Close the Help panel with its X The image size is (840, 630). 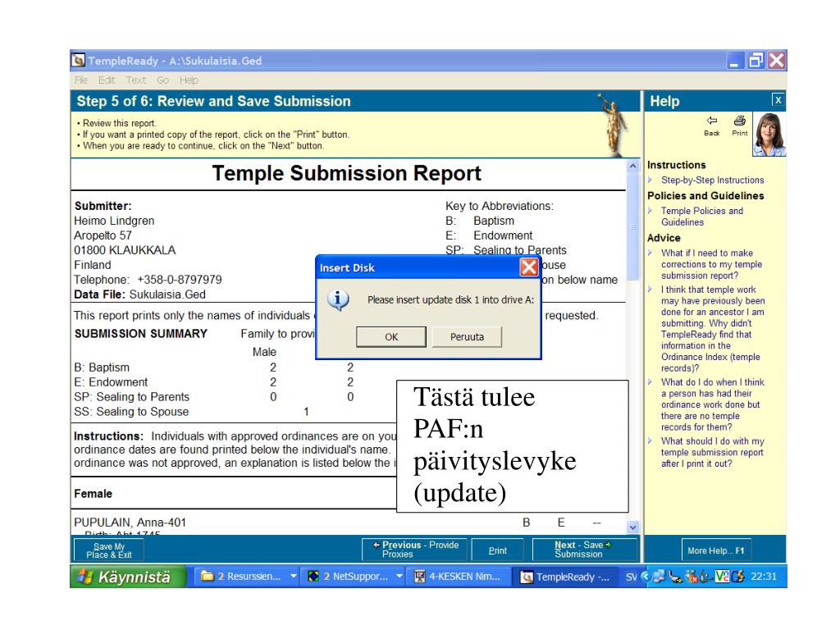pyautogui.click(x=778, y=100)
